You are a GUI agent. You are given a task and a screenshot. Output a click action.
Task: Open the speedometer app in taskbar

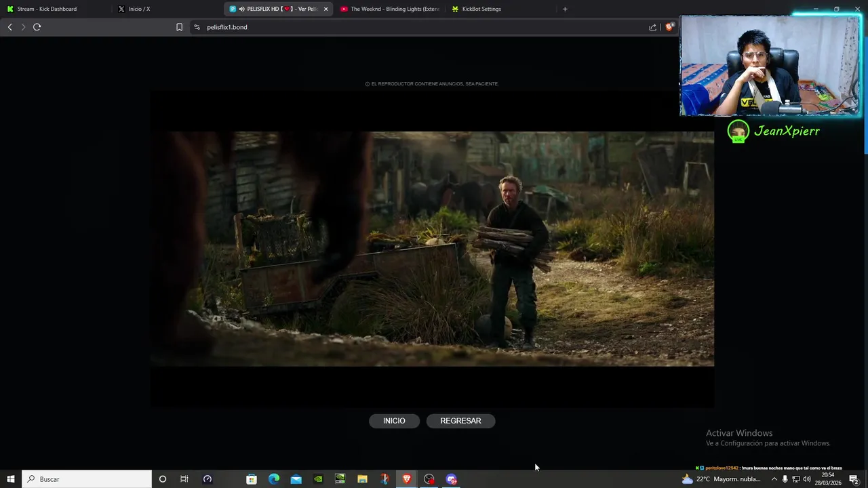208,479
